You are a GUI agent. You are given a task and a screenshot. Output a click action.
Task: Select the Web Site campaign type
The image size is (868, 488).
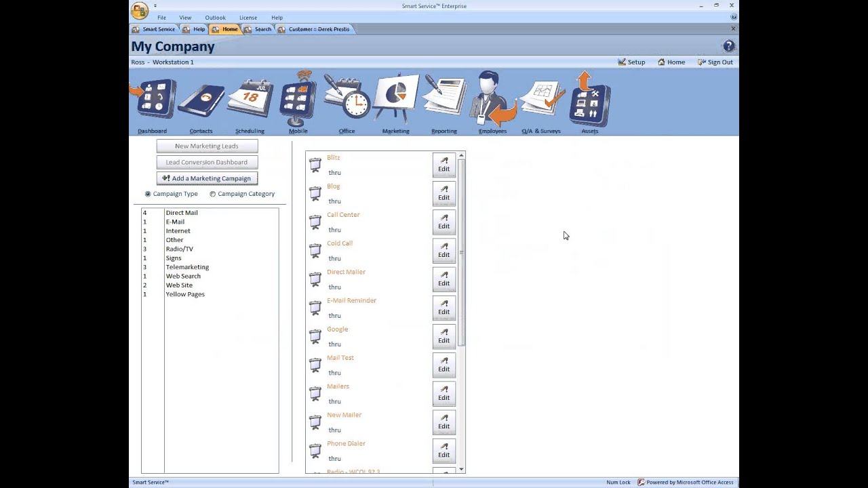coord(210,285)
